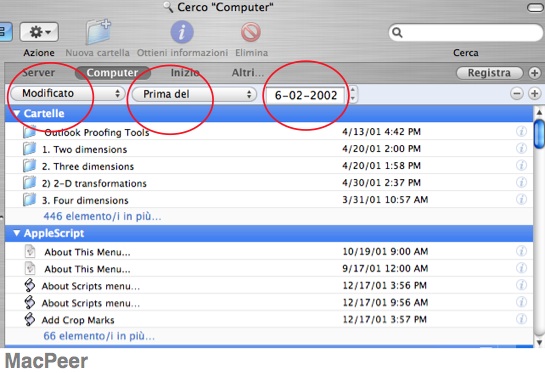Collapse the AppleScript section
The image size is (545, 373).
tap(16, 233)
